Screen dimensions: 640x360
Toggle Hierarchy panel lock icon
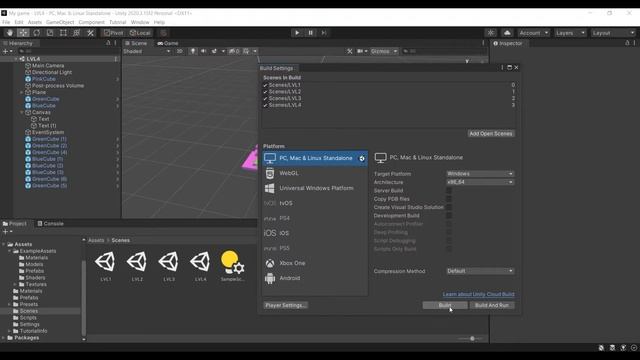(x=108, y=43)
